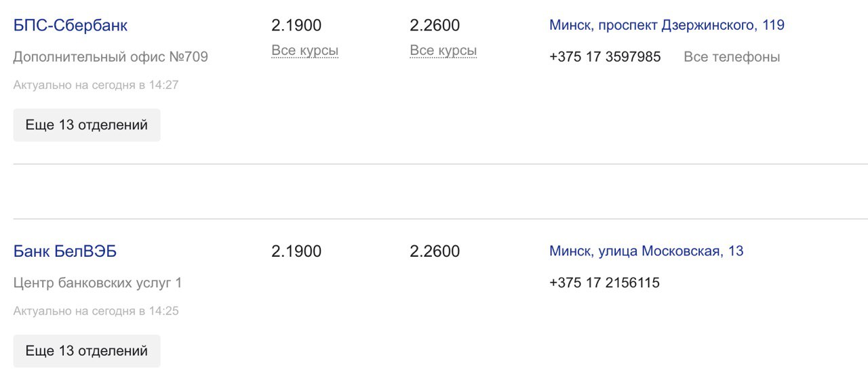Viewport: 868px width, 372px height.
Task: Select Дополнительный офис №709 branch name
Action: [x=111, y=57]
